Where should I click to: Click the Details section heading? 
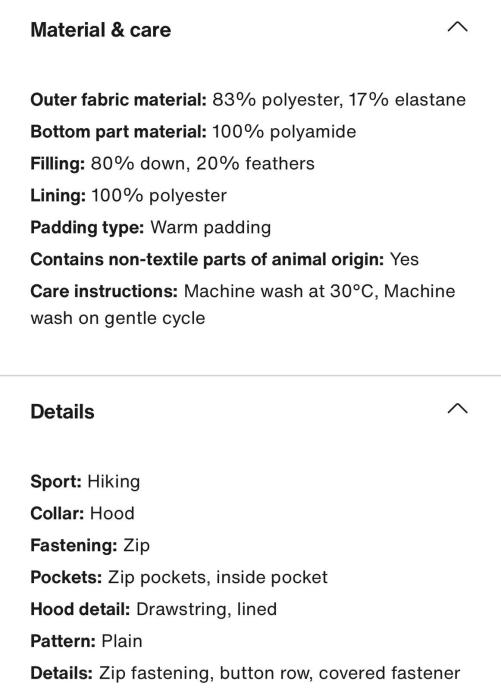coord(62,412)
